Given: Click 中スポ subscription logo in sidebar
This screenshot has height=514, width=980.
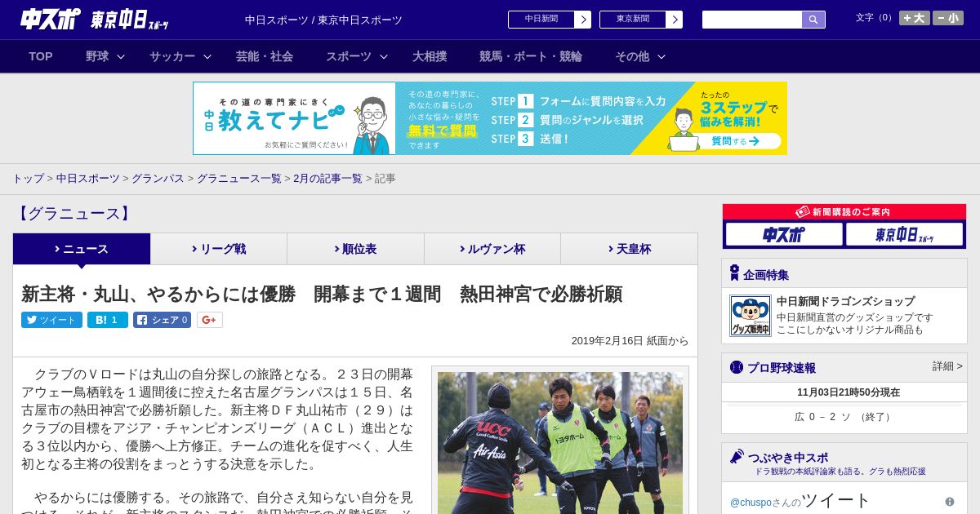Looking at the screenshot, I should point(784,235).
